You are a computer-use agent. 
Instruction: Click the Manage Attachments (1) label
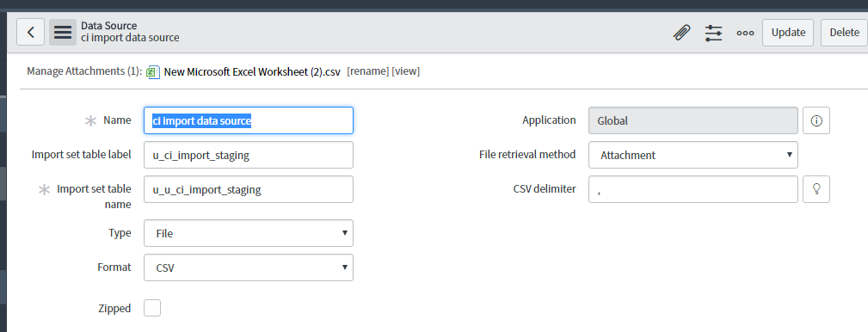(84, 71)
